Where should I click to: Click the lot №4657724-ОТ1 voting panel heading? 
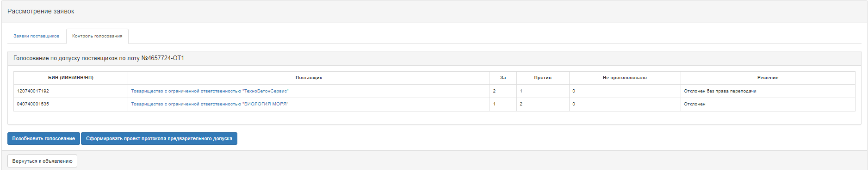99,58
